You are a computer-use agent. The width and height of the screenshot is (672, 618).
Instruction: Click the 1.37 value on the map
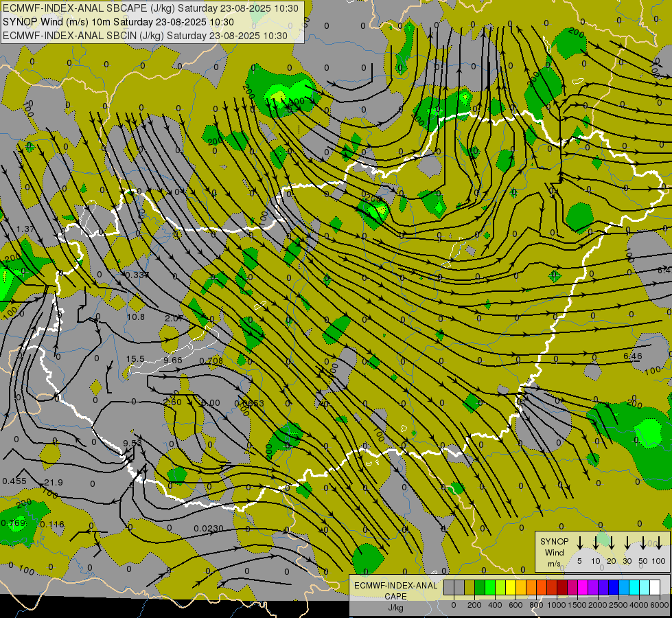[x=25, y=229]
